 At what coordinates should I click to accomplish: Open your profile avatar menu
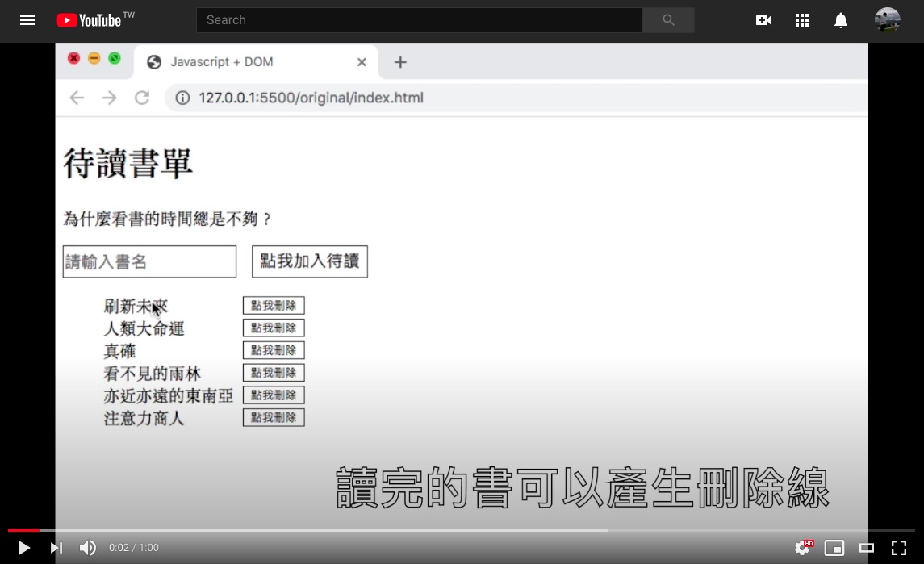[x=887, y=20]
